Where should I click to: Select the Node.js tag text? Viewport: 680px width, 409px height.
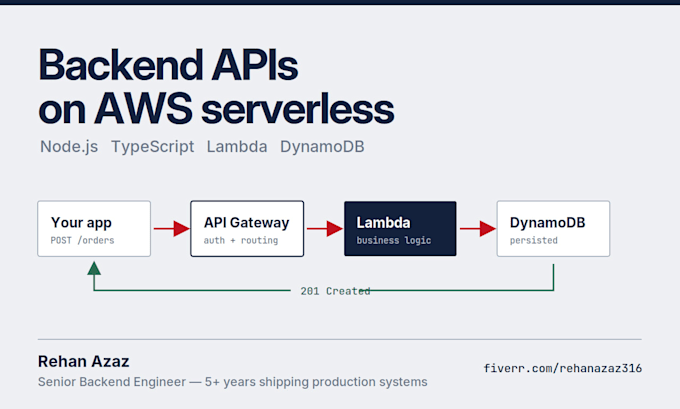69,147
